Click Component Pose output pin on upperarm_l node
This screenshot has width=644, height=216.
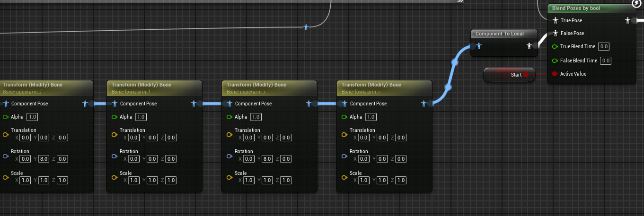[x=86, y=104]
